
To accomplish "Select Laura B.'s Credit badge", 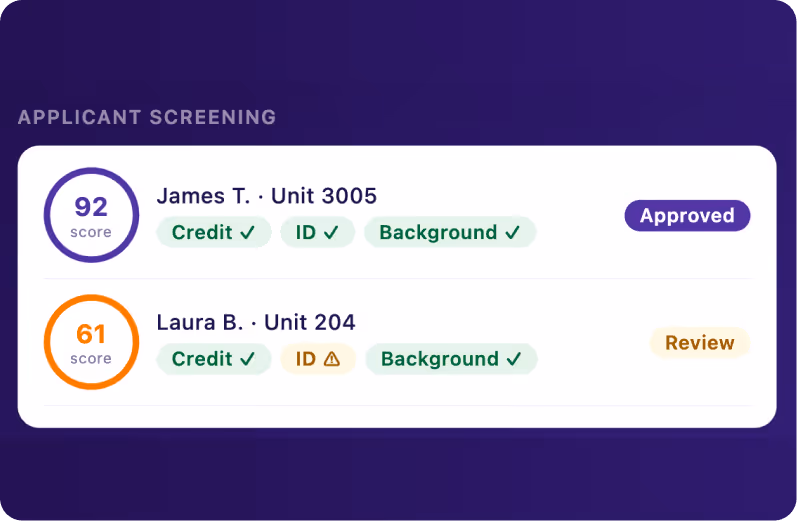I will tap(213, 359).
